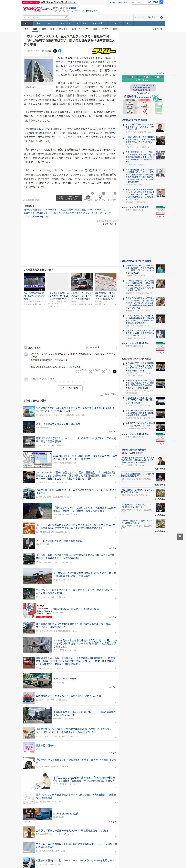Screen dimensions: 186x868
Task: Click the コメントを書く button
Action: [93, 347]
